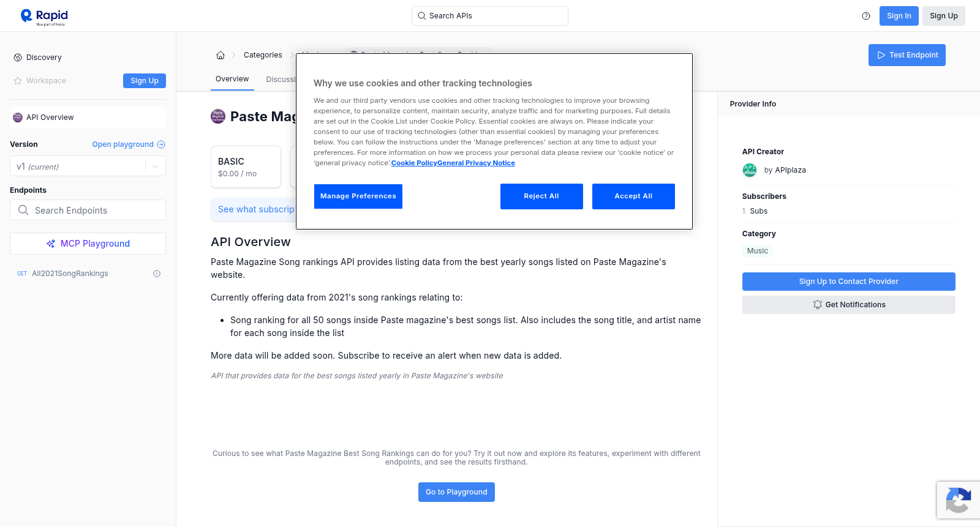Click the play icon in Test Endpoint
The image size is (980, 527).
click(881, 55)
